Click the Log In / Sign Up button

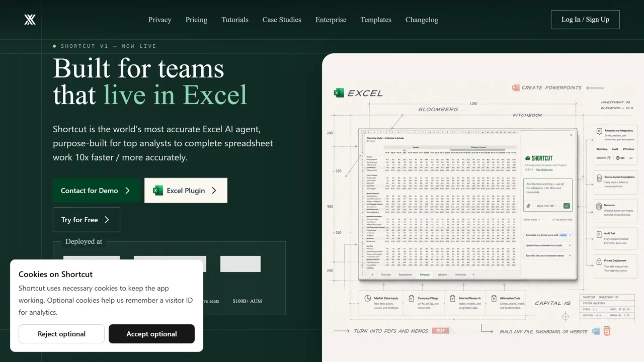click(585, 20)
